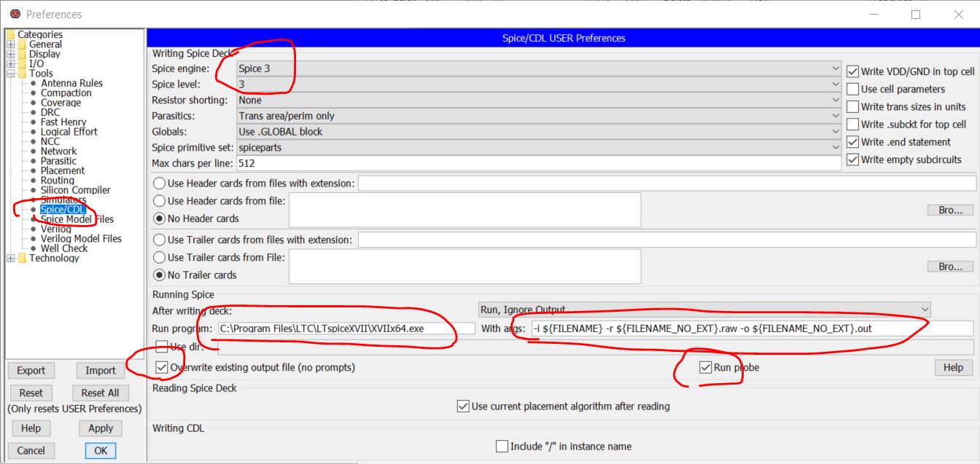Click the Tools folder icon
The image size is (980, 464).
22,74
